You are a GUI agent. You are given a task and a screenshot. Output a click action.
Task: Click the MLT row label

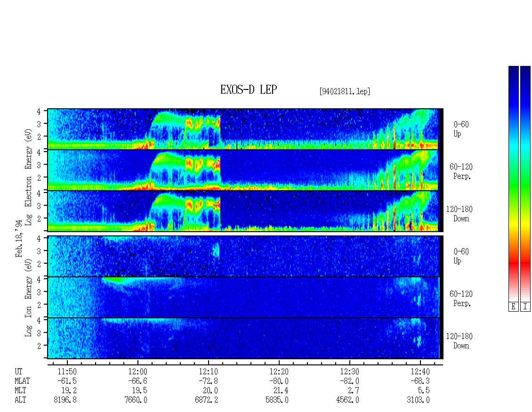[x=20, y=391]
